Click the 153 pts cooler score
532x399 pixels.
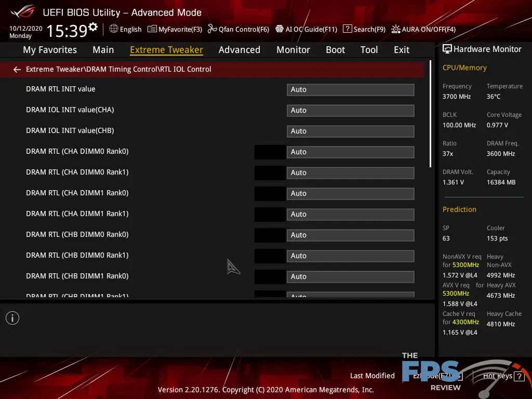497,238
